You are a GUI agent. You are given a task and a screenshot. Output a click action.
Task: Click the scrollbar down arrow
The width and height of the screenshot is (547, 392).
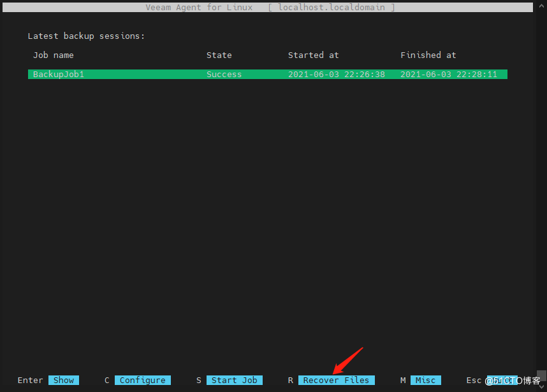[541, 387]
